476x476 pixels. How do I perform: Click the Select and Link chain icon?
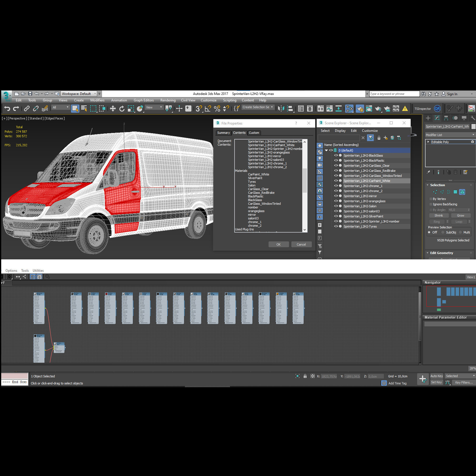[x=27, y=109]
